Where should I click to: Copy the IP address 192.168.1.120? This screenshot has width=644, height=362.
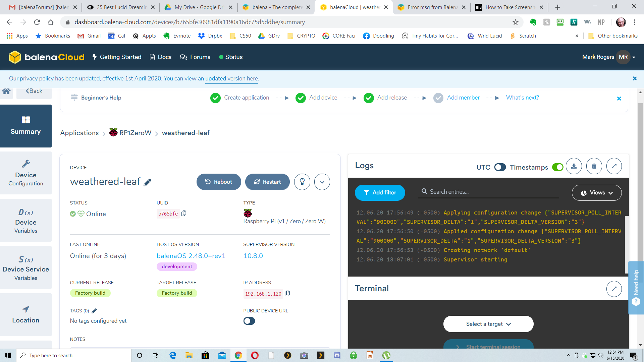287,294
